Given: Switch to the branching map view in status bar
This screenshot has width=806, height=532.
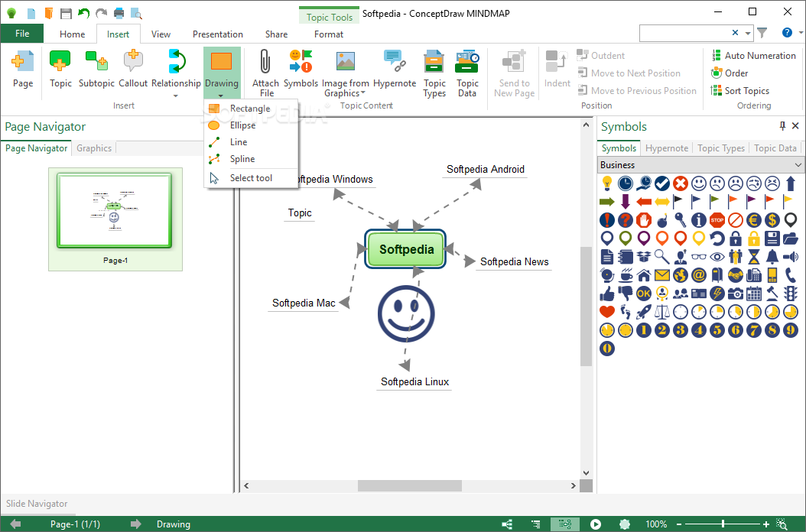Looking at the screenshot, I should [x=507, y=524].
